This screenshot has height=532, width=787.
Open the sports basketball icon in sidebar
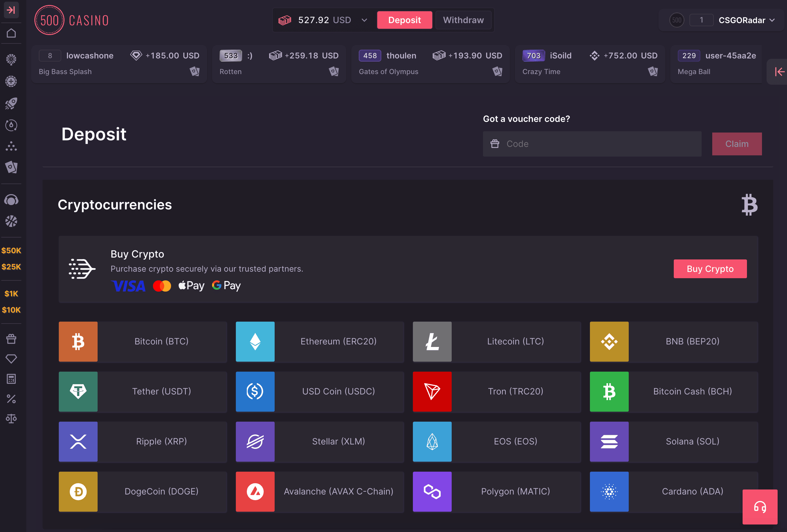(x=11, y=221)
